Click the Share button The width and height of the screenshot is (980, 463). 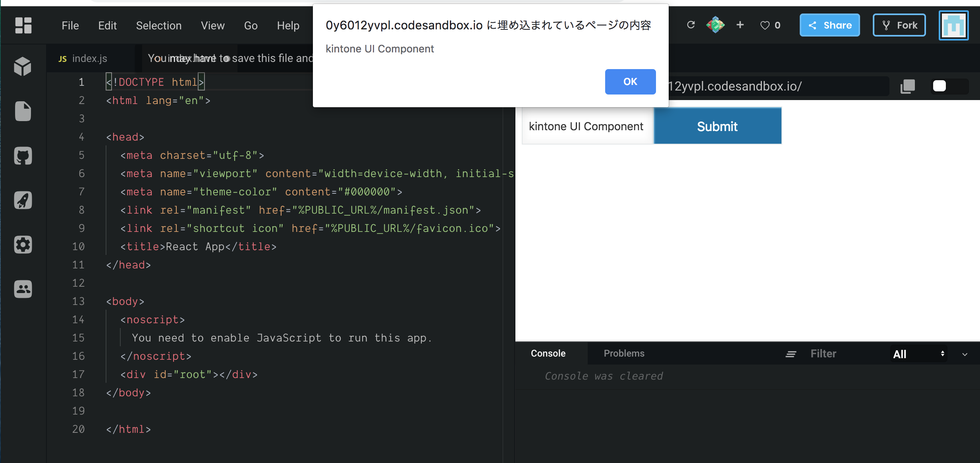pyautogui.click(x=830, y=25)
